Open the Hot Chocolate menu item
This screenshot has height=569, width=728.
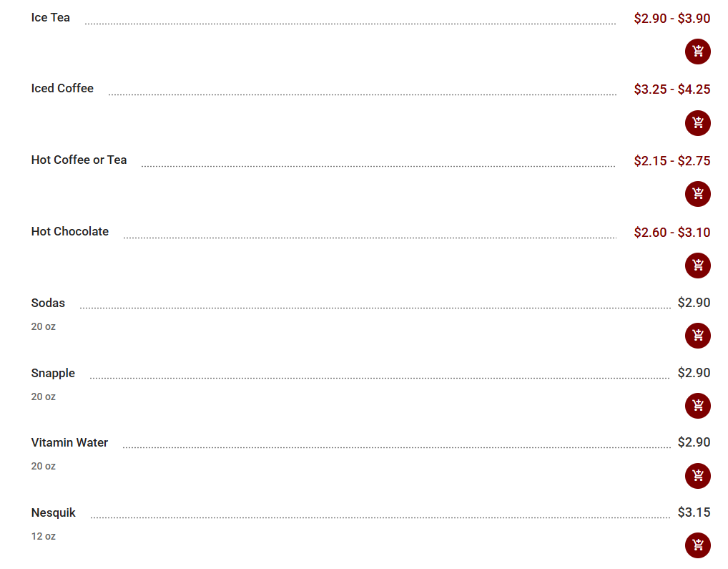[x=70, y=232]
